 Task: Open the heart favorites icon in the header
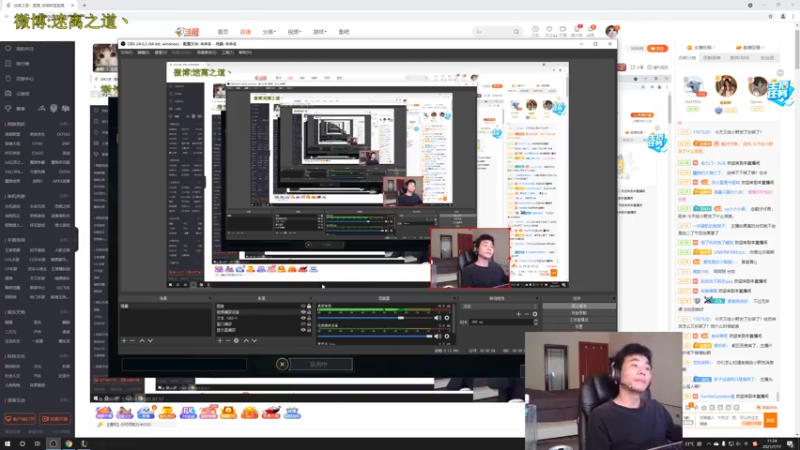[x=549, y=30]
